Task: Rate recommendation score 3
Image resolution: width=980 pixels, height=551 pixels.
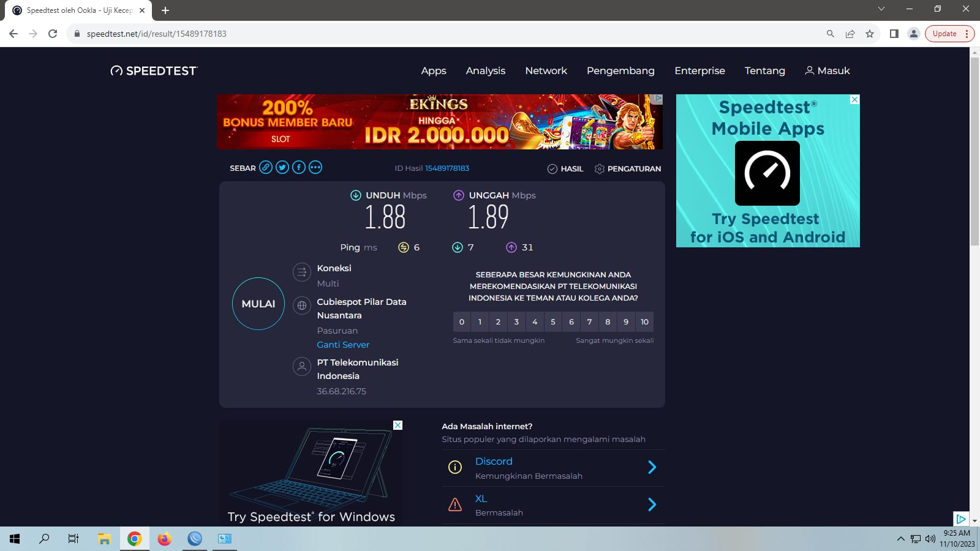Action: [516, 322]
